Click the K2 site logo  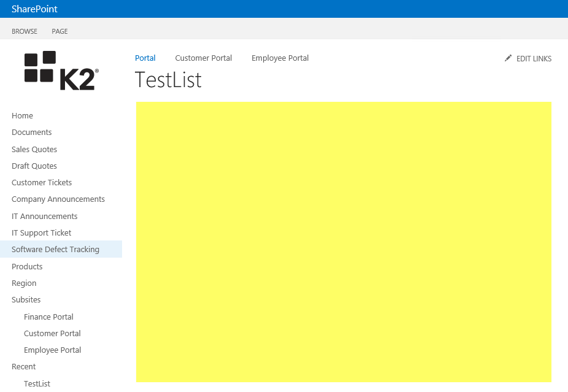pos(61,71)
